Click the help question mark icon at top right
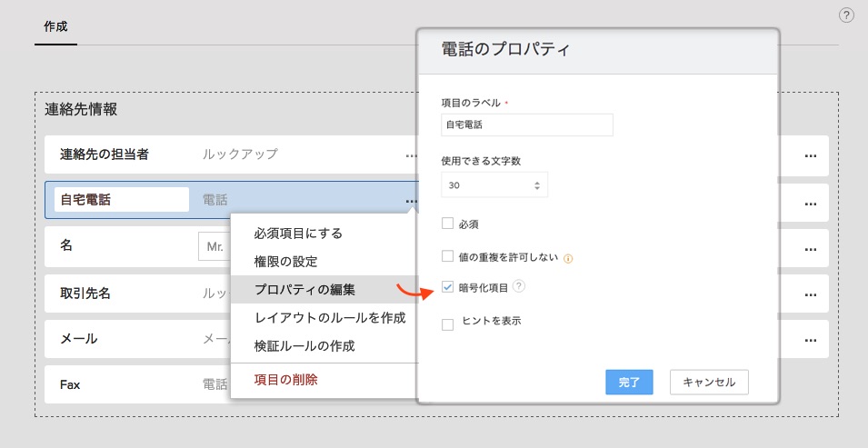This screenshot has height=448, width=868. tap(846, 15)
